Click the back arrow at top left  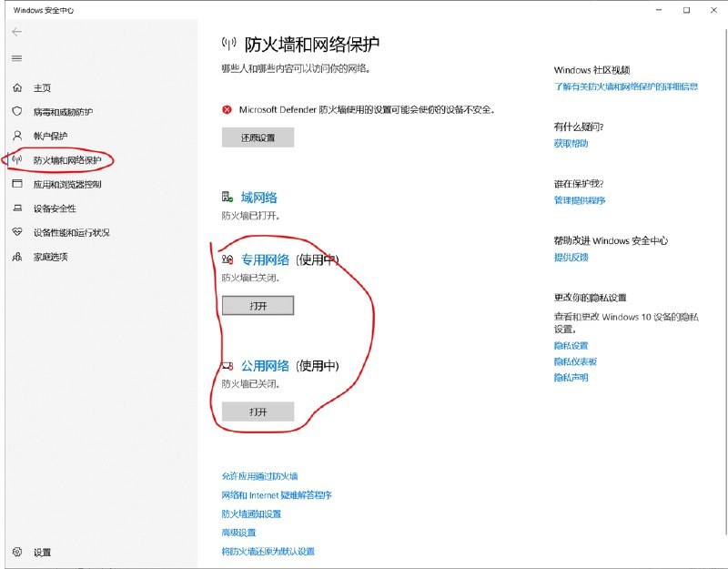(16, 31)
